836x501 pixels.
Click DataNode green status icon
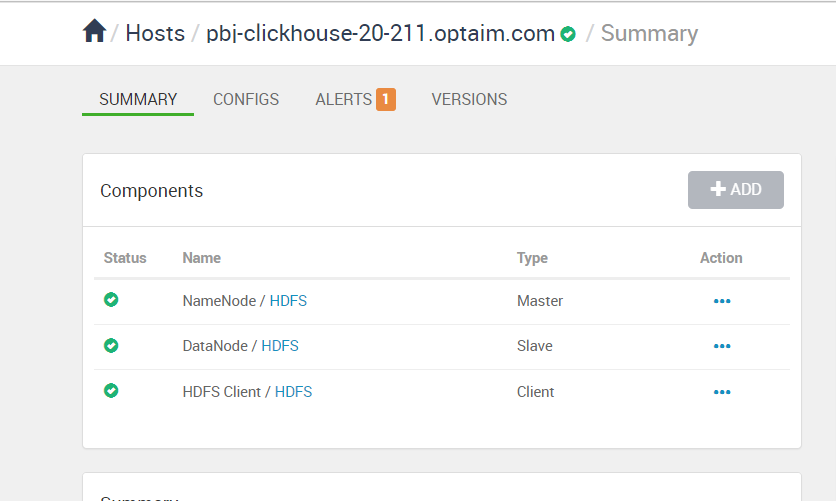(111, 345)
